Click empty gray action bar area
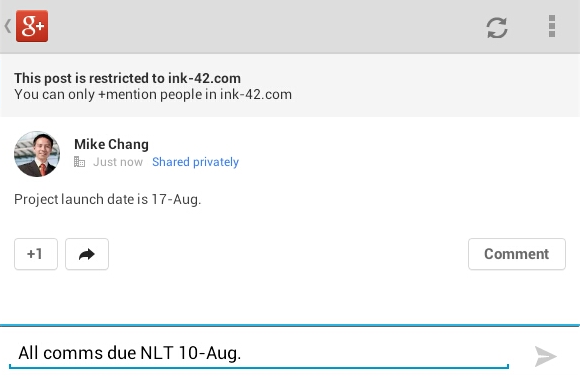 pyautogui.click(x=259, y=26)
